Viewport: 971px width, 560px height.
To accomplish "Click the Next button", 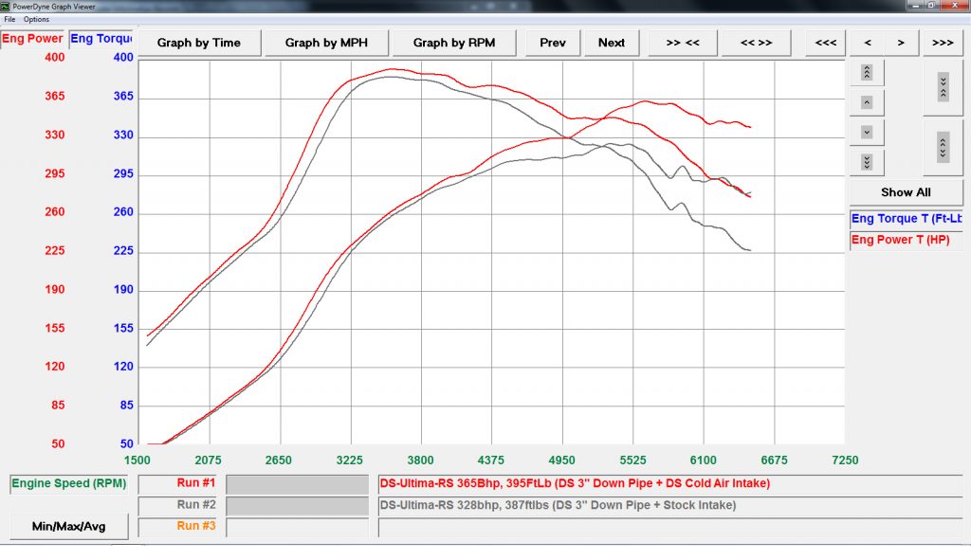I will point(612,43).
